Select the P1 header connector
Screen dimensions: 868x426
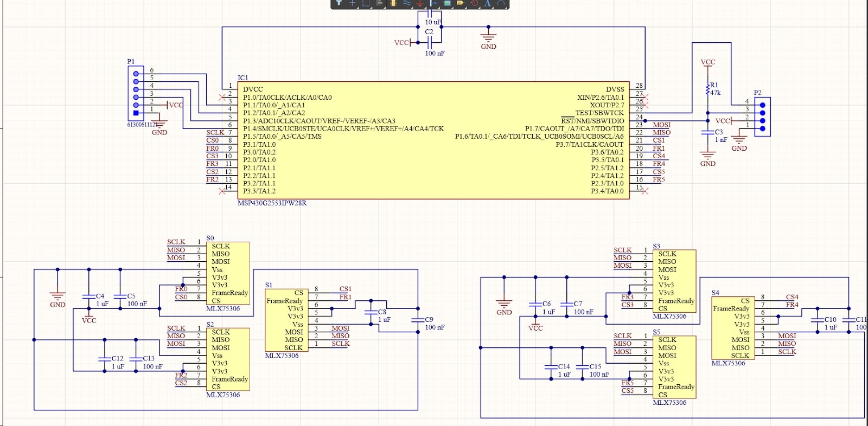[x=136, y=93]
